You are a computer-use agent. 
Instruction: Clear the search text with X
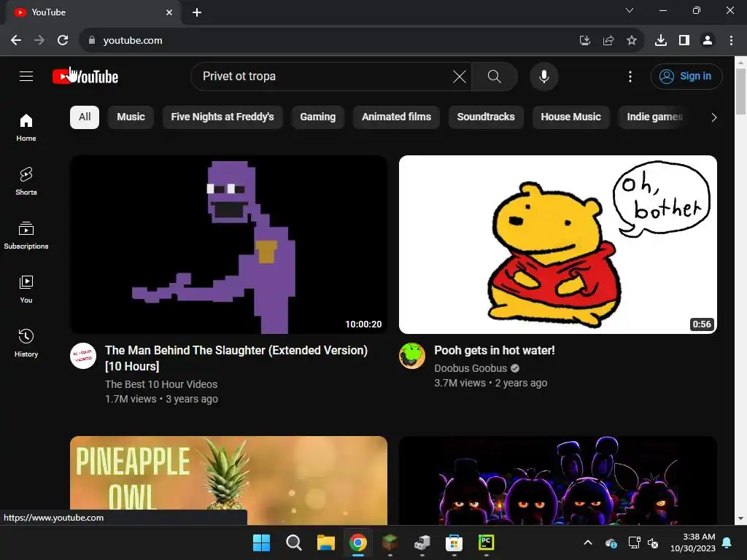[460, 76]
